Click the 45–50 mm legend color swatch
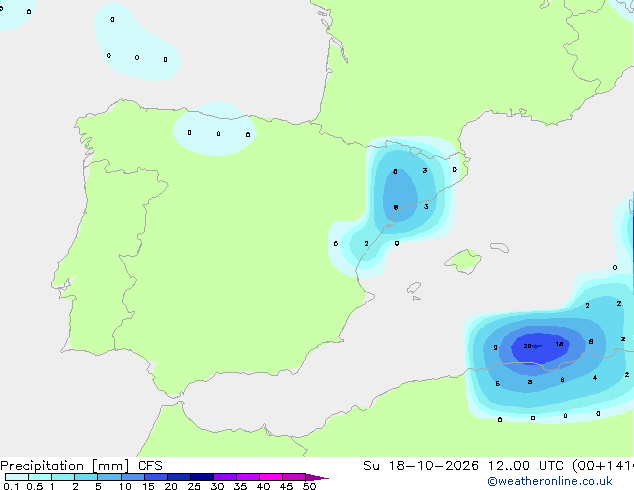This screenshot has height=490, width=634. [x=294, y=477]
